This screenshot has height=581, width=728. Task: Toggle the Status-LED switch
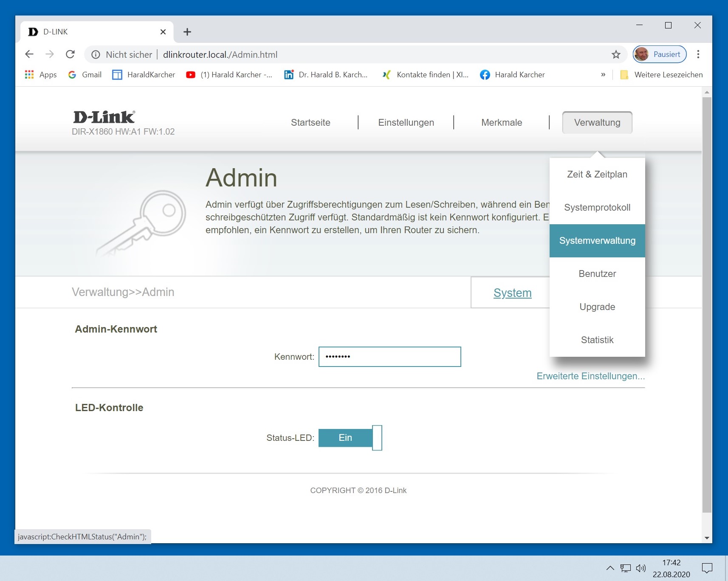[350, 438]
